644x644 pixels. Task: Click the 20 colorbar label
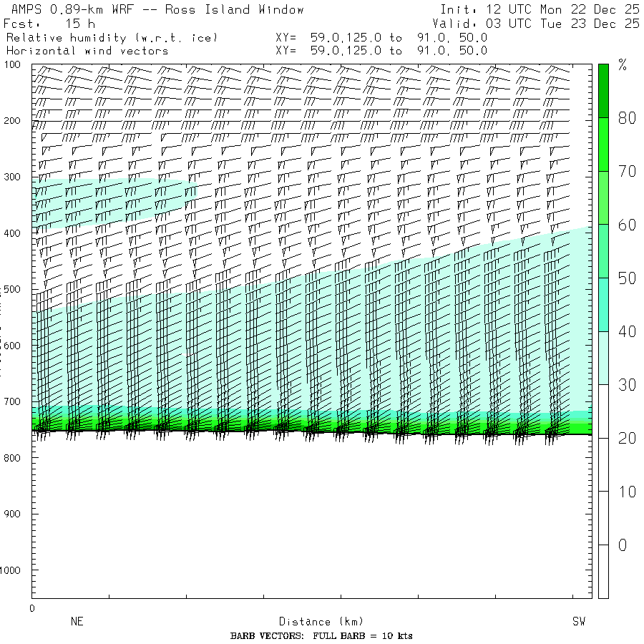tap(627, 438)
